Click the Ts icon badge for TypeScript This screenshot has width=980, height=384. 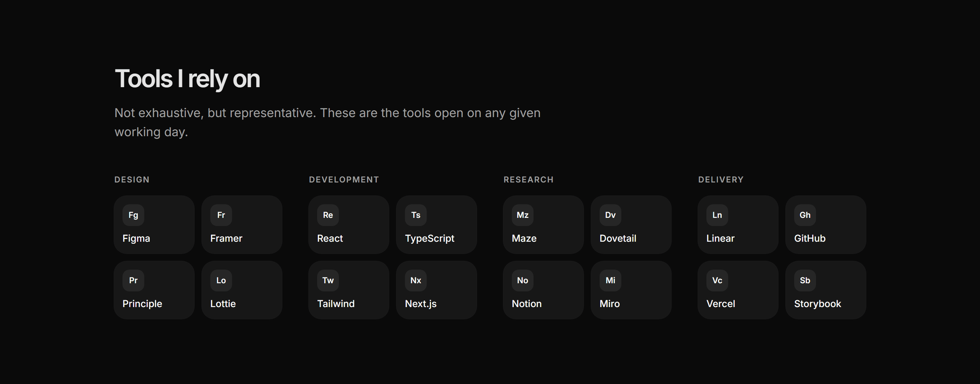tap(416, 215)
